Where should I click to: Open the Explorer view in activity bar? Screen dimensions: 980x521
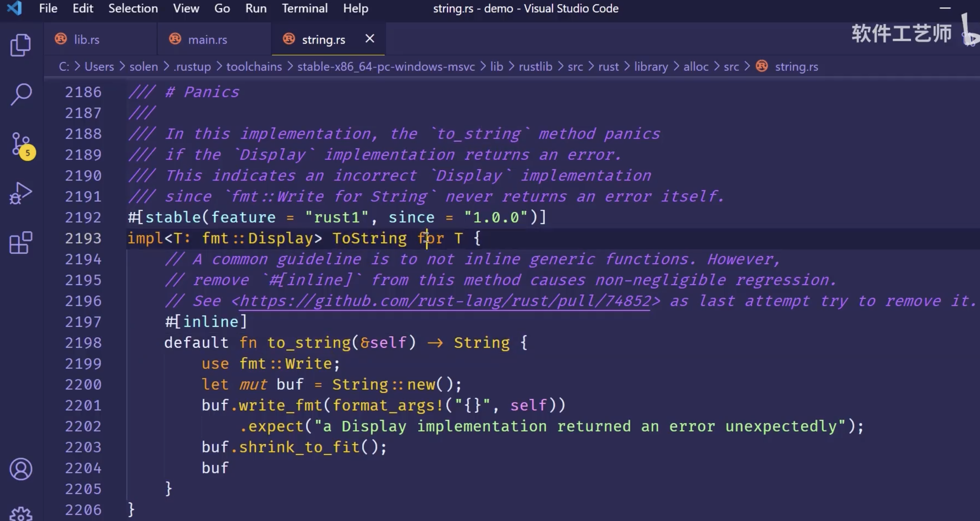pyautogui.click(x=20, y=45)
